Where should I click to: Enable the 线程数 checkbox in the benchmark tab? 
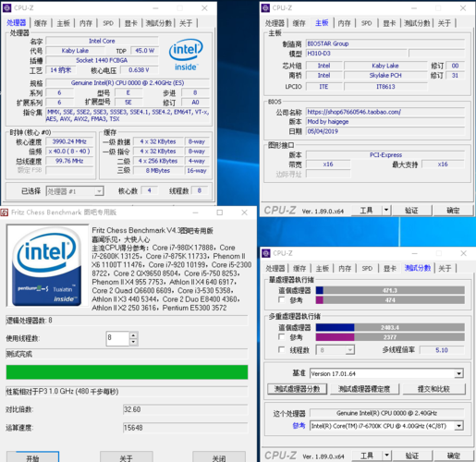click(281, 349)
